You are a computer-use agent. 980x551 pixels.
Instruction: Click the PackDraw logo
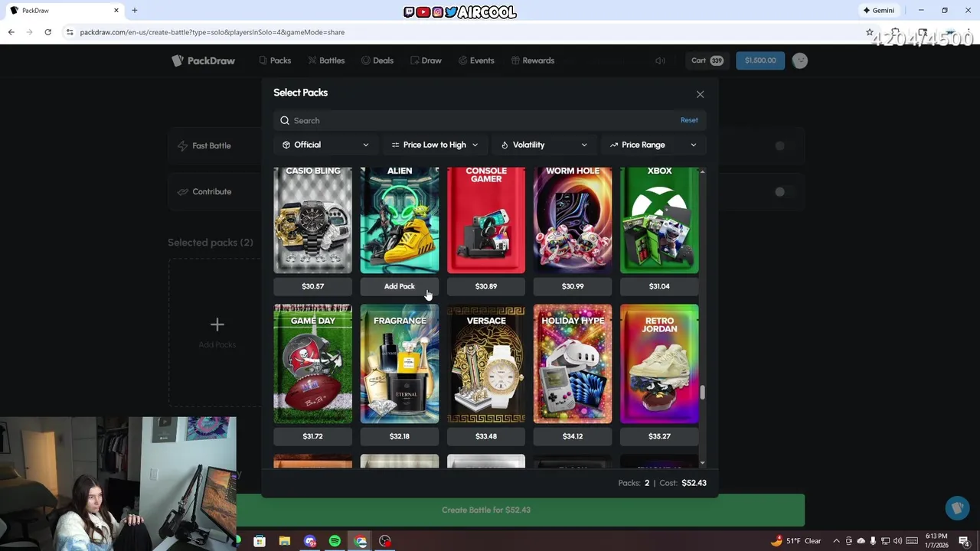tap(203, 60)
